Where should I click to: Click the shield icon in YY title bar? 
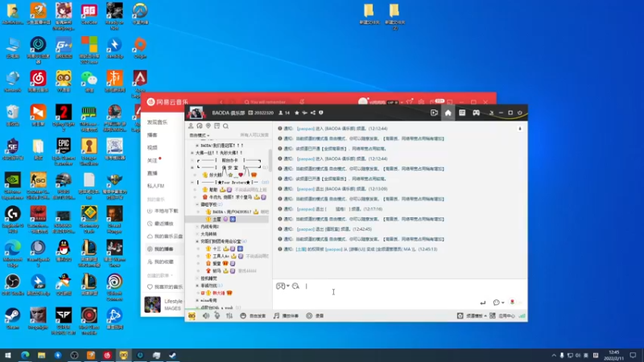320,113
